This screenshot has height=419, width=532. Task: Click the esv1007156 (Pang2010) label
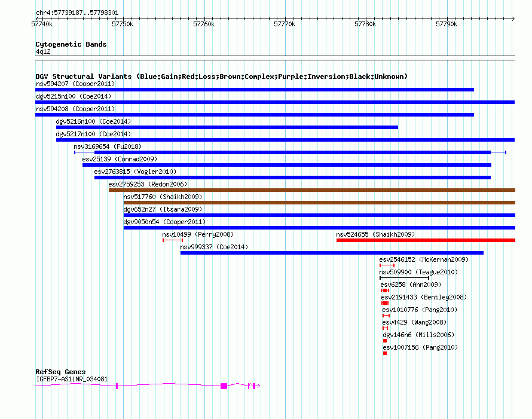pyautogui.click(x=420, y=347)
